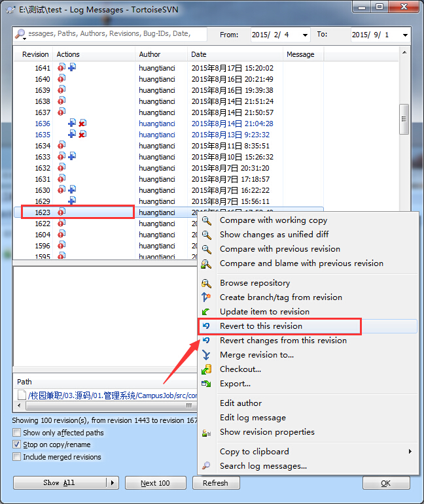The image size is (424, 504).
Task: Click the Compare with working copy icon
Action: (206, 221)
